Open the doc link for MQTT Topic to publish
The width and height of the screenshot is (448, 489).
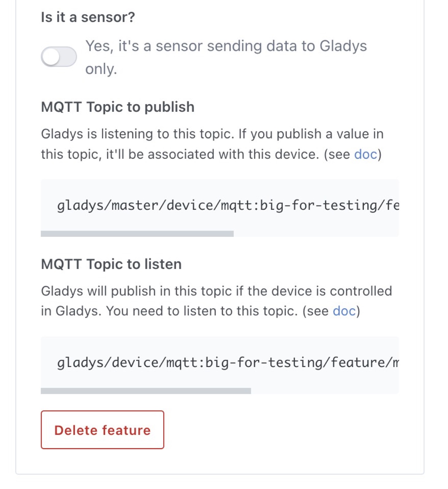[365, 155]
